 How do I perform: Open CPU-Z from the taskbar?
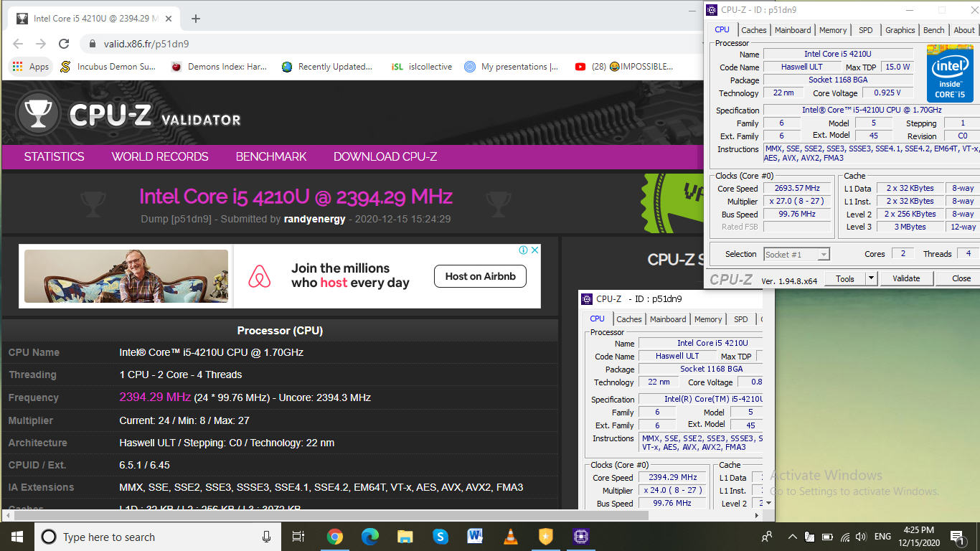click(x=580, y=537)
